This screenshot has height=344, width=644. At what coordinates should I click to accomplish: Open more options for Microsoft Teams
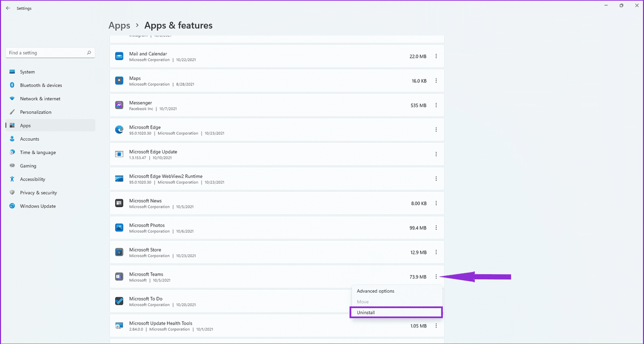pyautogui.click(x=436, y=277)
